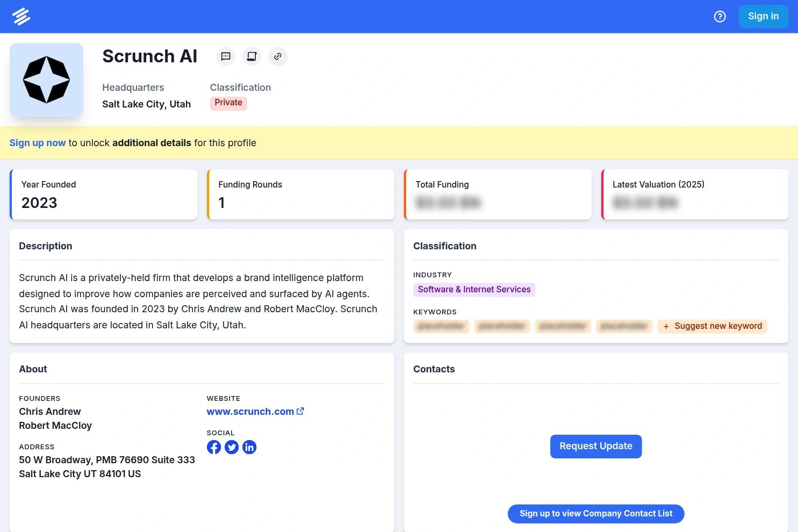Image resolution: width=798 pixels, height=532 pixels.
Task: Click the blurred Latest Valuation (2025) value
Action: click(645, 203)
